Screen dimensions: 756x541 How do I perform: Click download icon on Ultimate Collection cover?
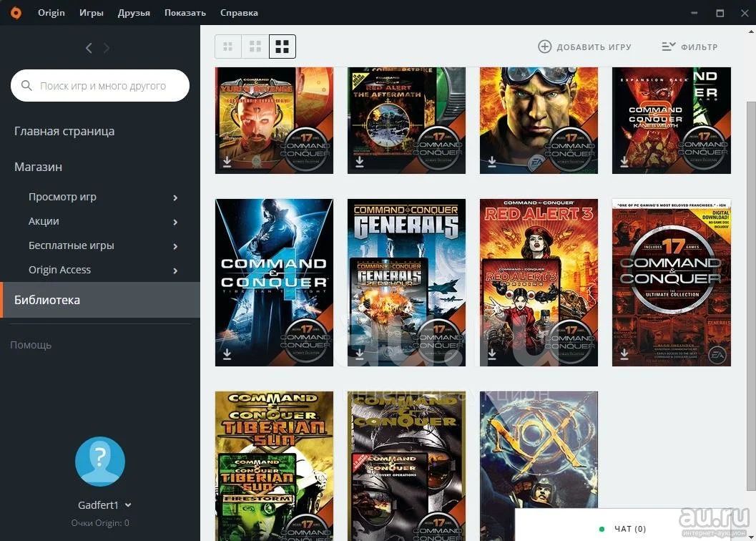pos(624,354)
